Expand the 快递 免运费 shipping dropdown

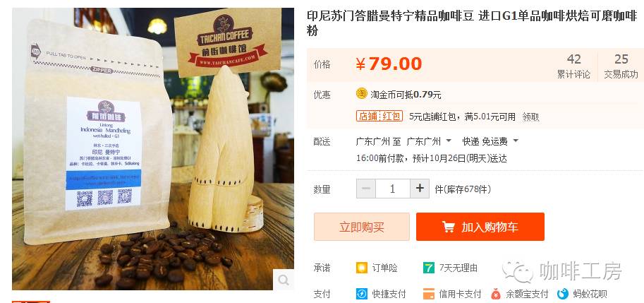coord(490,141)
